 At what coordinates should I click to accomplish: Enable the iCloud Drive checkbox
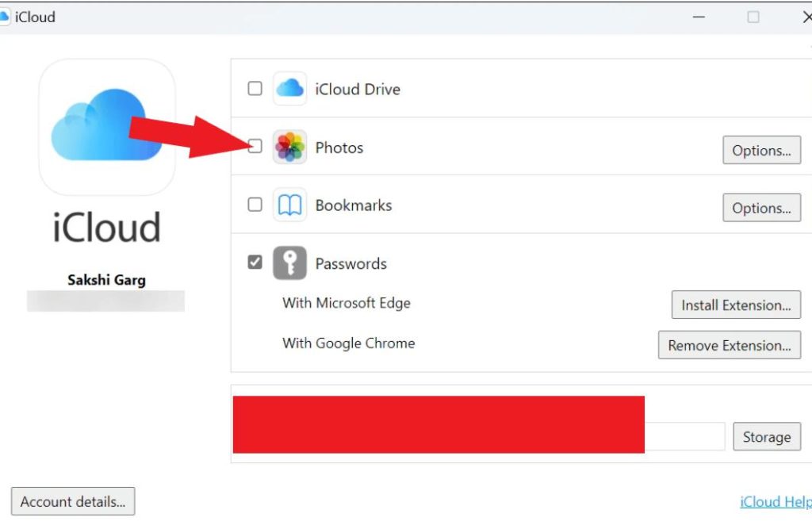(x=255, y=89)
